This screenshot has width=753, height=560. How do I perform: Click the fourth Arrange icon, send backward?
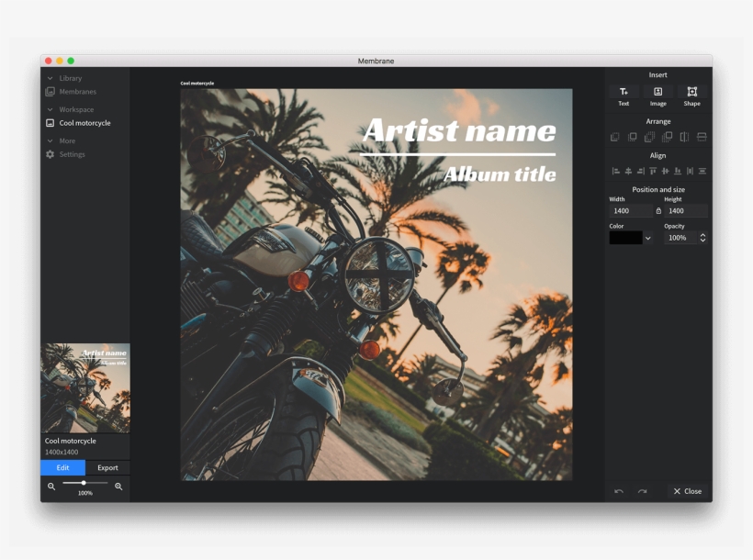click(667, 137)
